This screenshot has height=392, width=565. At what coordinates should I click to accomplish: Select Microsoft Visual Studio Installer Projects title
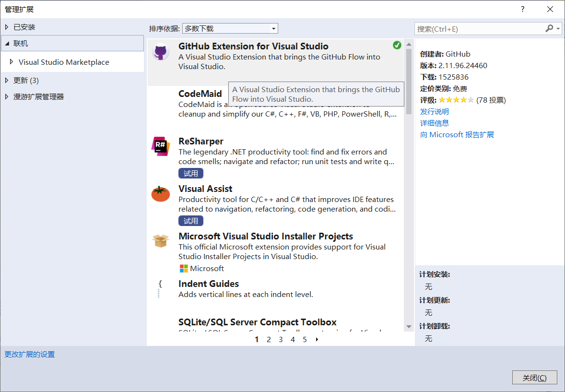coord(266,236)
